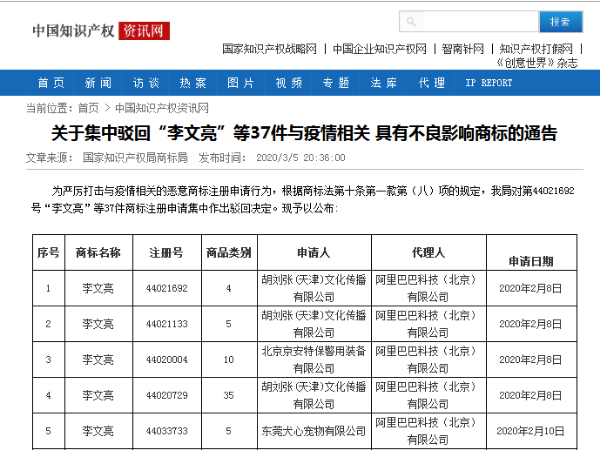
Task: Open the IP REPORT nav tab
Action: [x=489, y=83]
